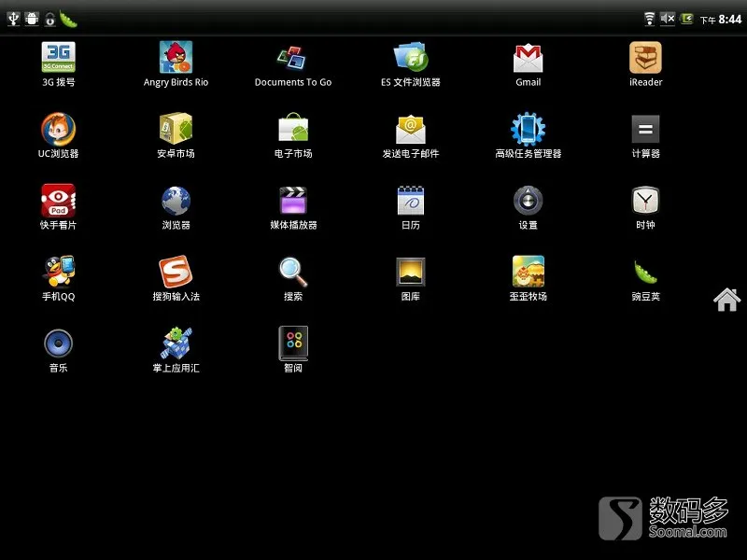Tap the battery status icon

tap(686, 19)
